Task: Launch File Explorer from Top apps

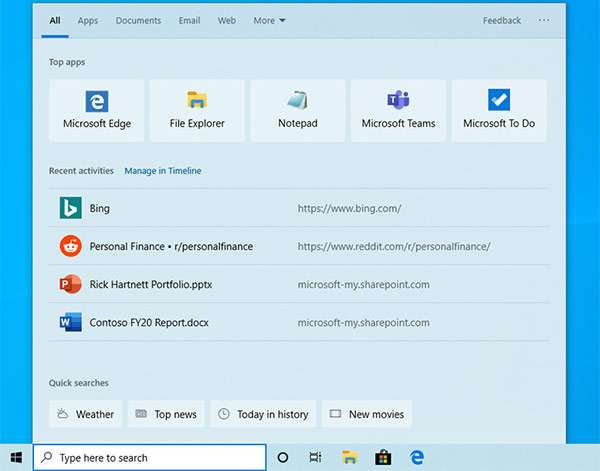Action: pos(197,110)
